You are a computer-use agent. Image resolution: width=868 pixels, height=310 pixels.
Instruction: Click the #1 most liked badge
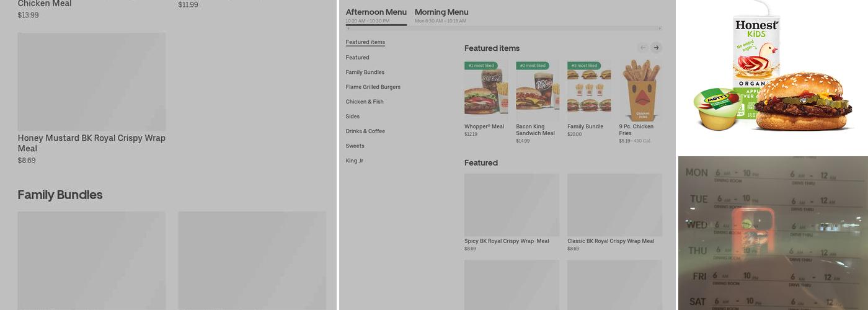[x=481, y=66]
